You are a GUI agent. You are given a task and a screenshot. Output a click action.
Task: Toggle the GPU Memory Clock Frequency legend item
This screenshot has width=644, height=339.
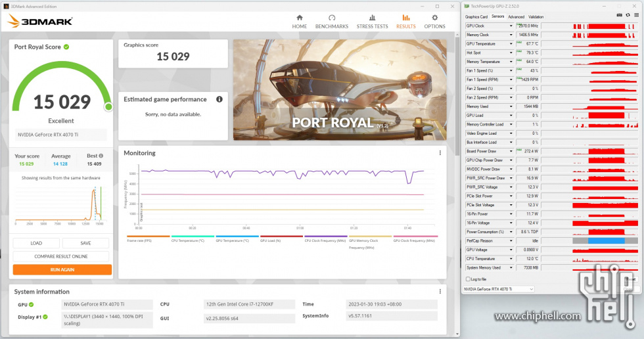pos(370,242)
